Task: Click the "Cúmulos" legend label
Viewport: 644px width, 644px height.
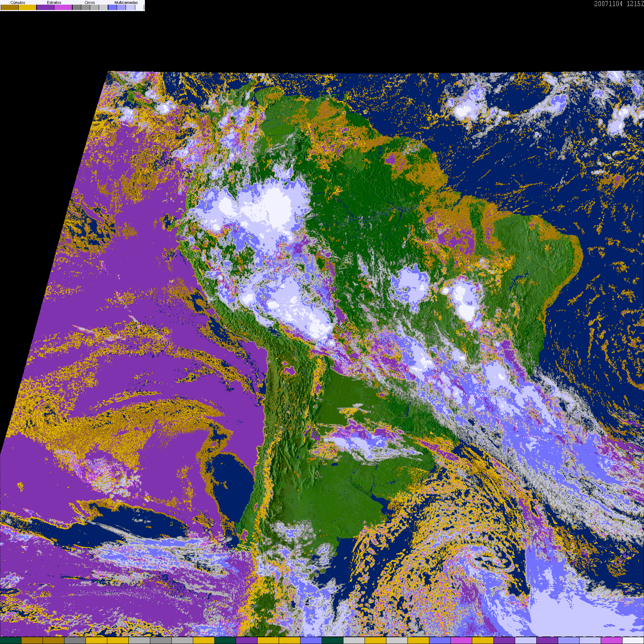Action: click(x=18, y=3)
